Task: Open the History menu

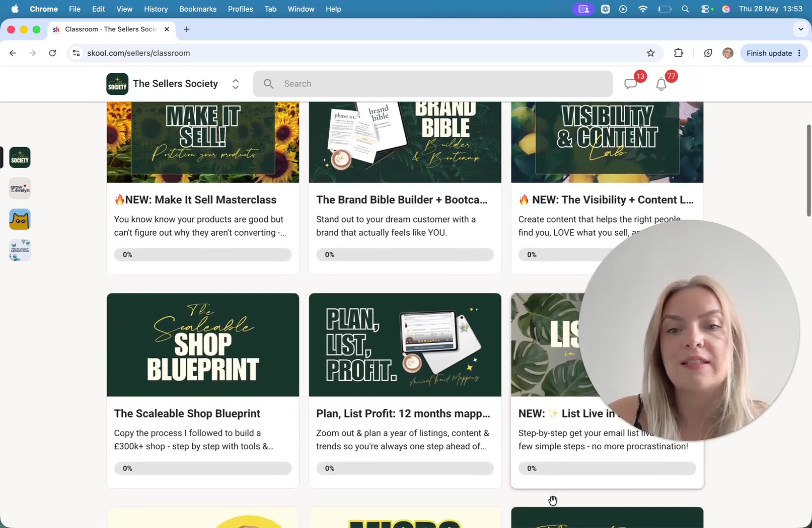Action: [156, 9]
